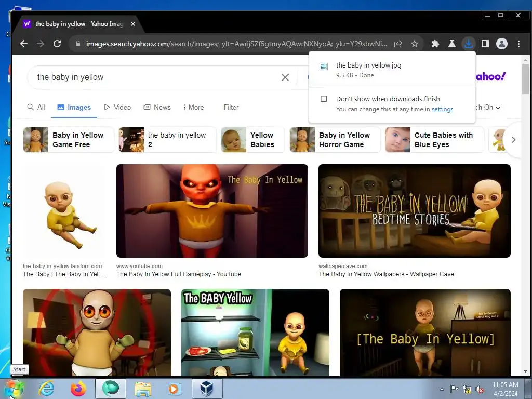Go back to the previous page
Screen dimensions: 532x399
(x=24, y=44)
